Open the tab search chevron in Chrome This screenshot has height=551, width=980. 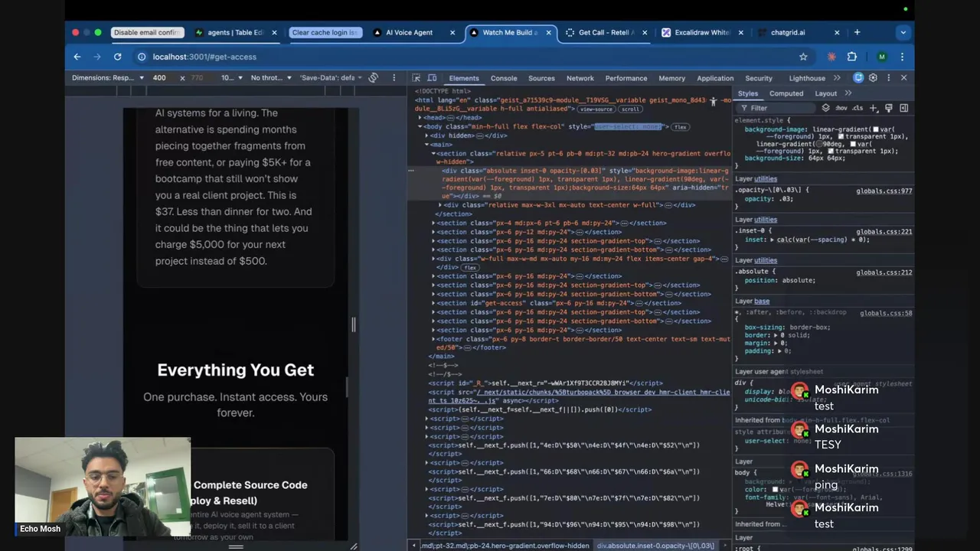(x=903, y=32)
